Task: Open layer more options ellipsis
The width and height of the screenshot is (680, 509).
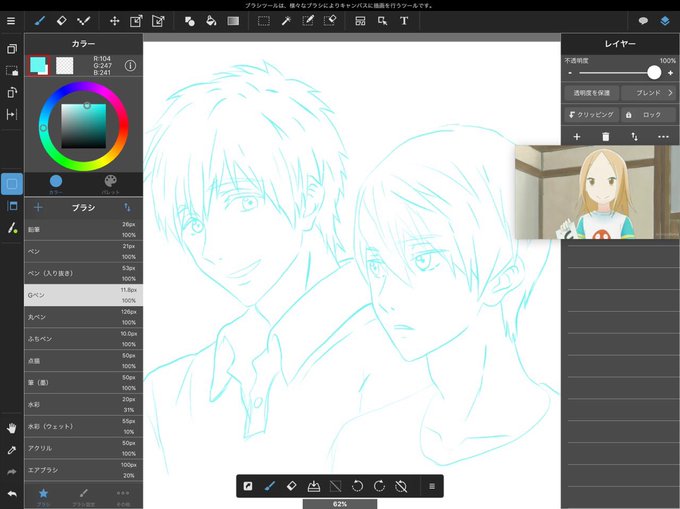Action: tap(663, 137)
